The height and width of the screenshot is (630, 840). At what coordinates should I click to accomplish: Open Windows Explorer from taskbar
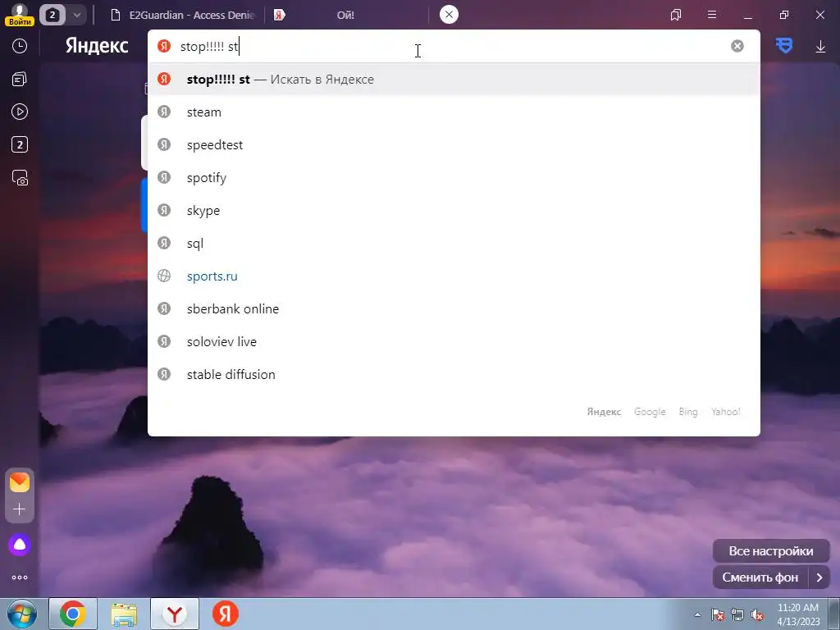pos(124,614)
